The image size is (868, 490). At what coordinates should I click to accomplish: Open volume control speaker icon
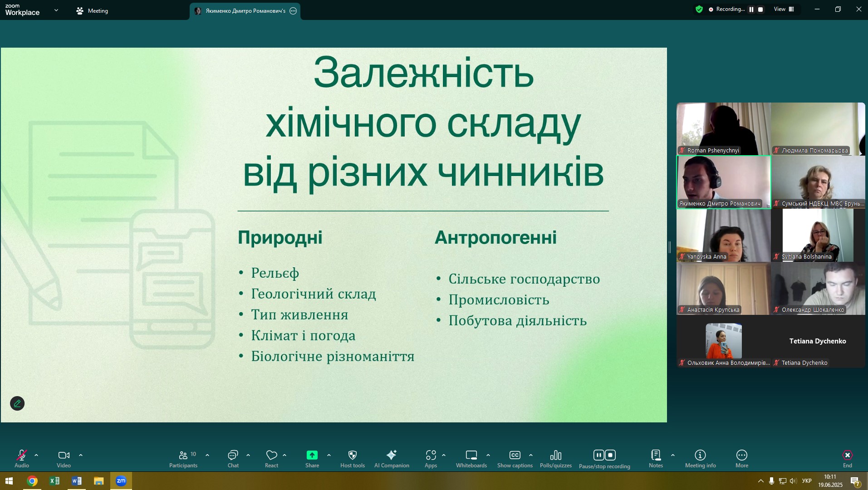tap(793, 481)
